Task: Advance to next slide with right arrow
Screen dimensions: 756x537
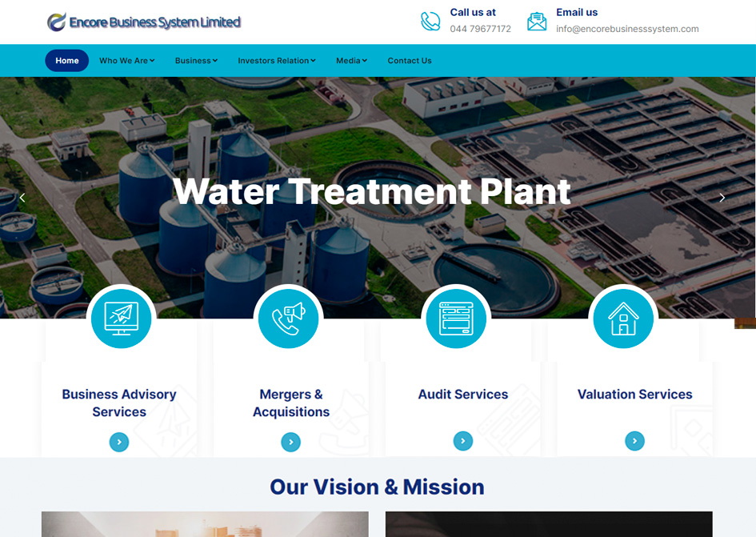Action: [722, 198]
